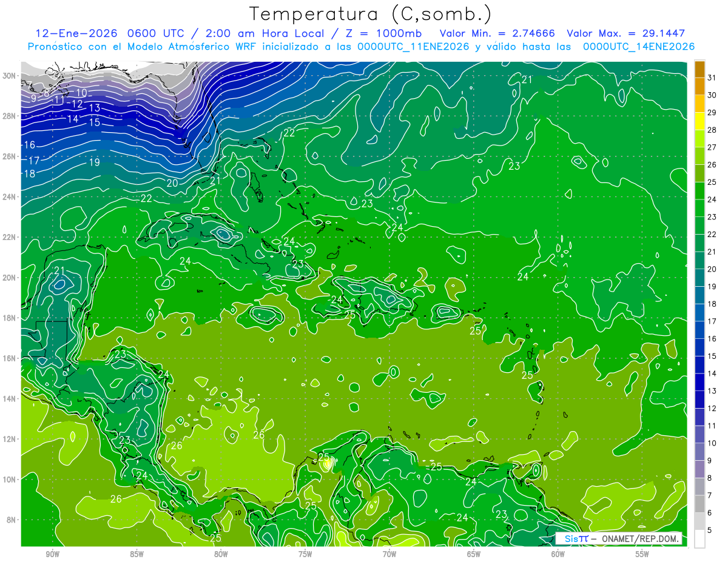Click the white swatch below legend value 5
The image size is (728, 562).
(x=699, y=538)
